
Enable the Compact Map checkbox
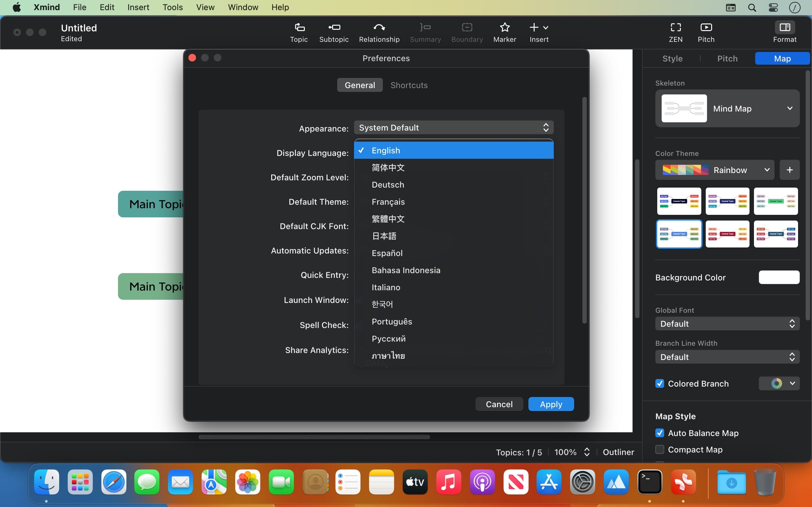(660, 449)
